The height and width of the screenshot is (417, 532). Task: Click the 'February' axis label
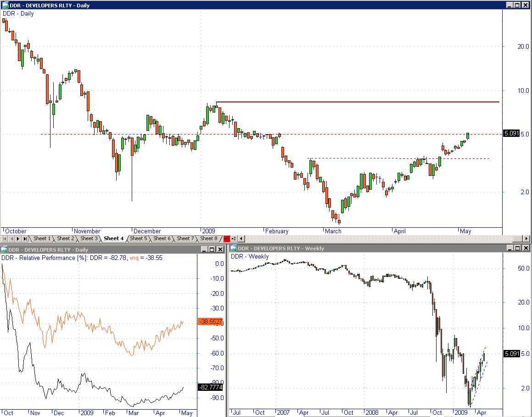coord(276,231)
